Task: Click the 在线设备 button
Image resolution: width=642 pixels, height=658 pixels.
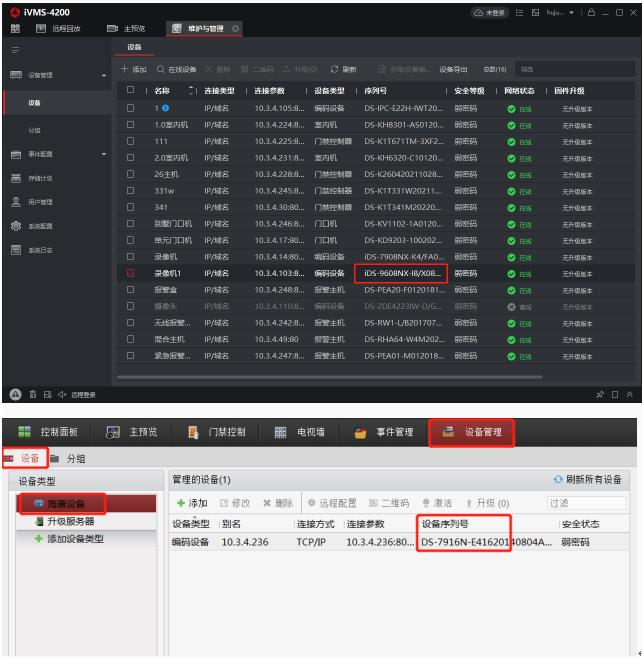Action: 177,69
